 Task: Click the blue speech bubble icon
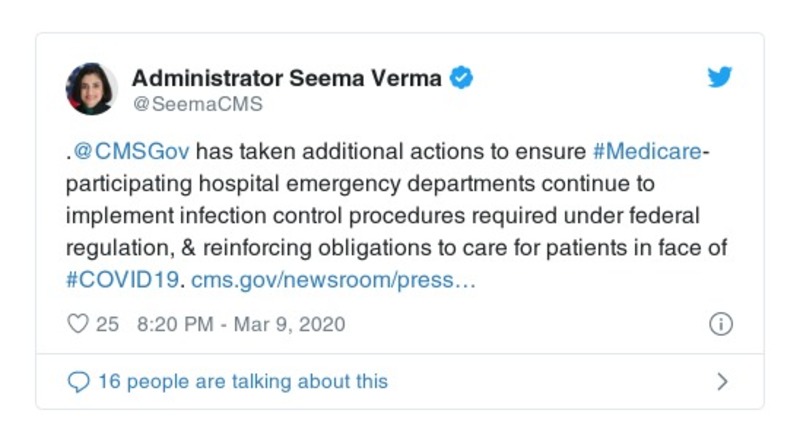78,381
